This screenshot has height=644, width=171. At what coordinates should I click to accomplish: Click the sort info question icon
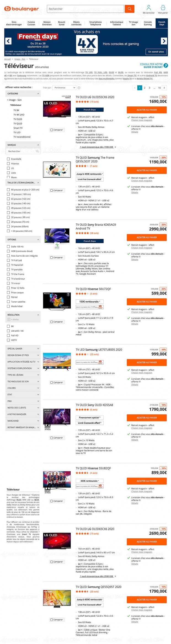click(x=79, y=88)
